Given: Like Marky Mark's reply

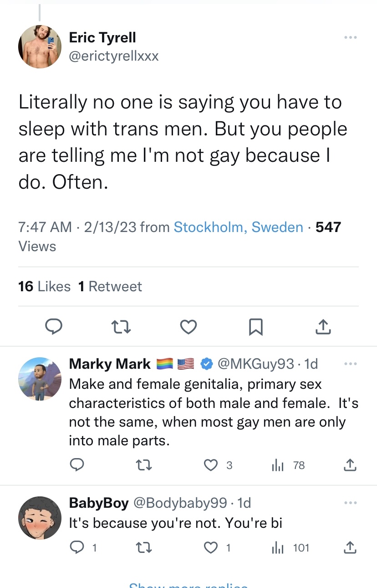Looking at the screenshot, I should (211, 465).
